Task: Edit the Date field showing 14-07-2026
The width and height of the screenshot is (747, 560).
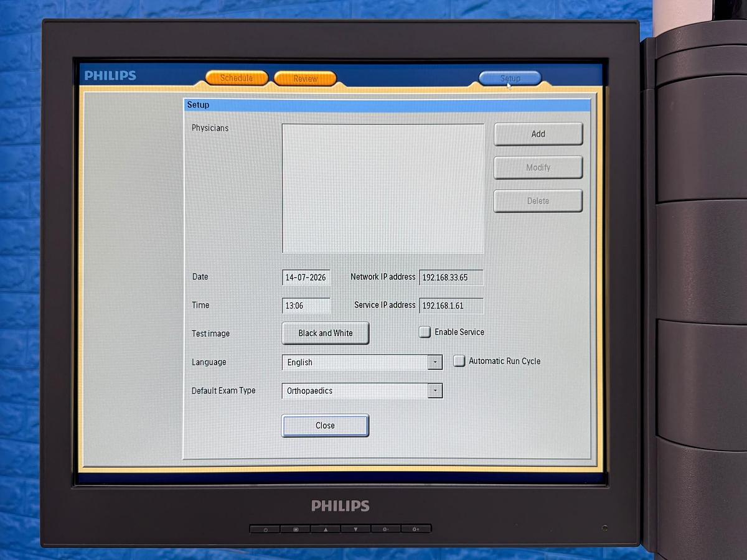Action: 306,278
